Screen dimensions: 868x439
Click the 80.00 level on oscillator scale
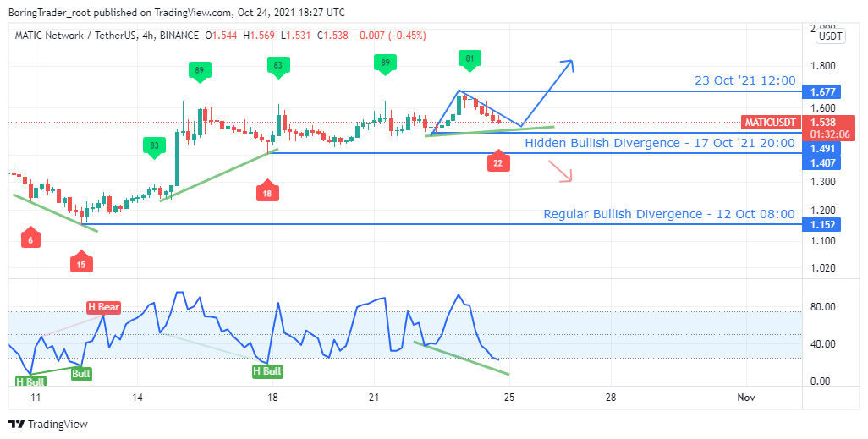pos(825,307)
